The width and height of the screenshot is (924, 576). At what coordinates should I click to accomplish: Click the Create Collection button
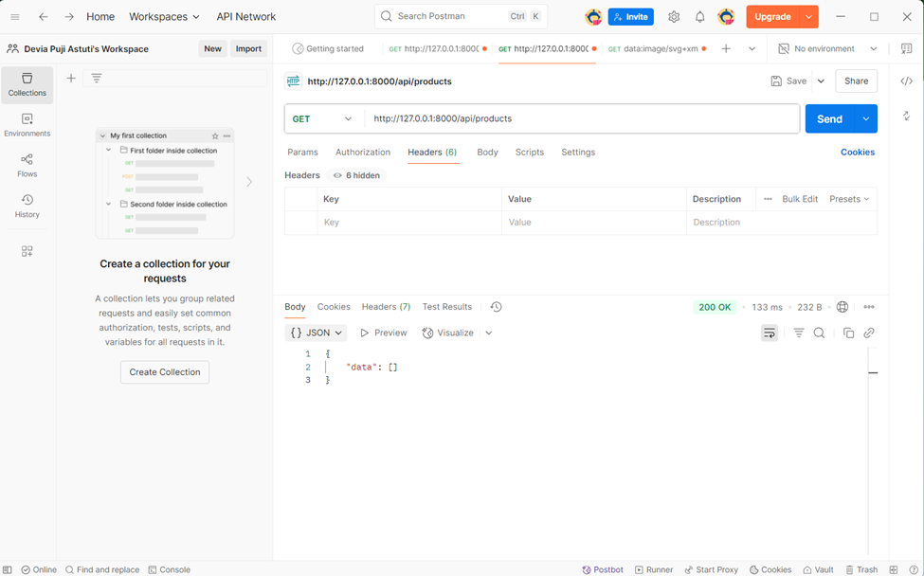165,372
